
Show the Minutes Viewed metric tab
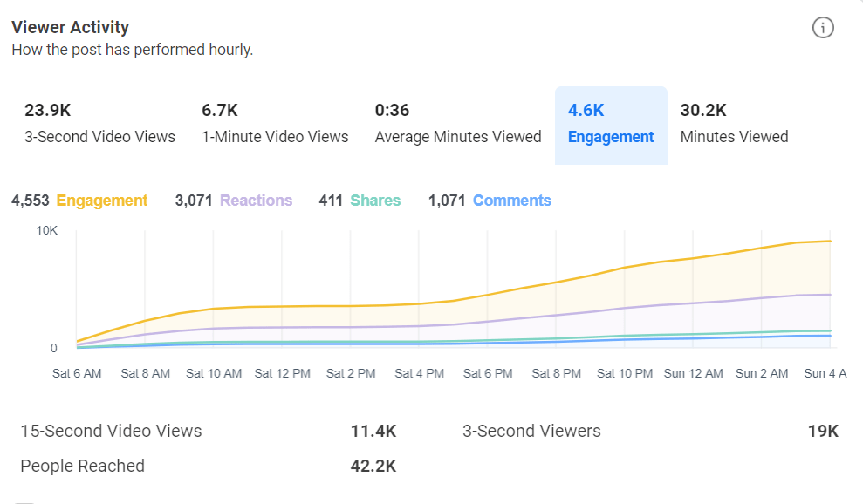tap(734, 125)
